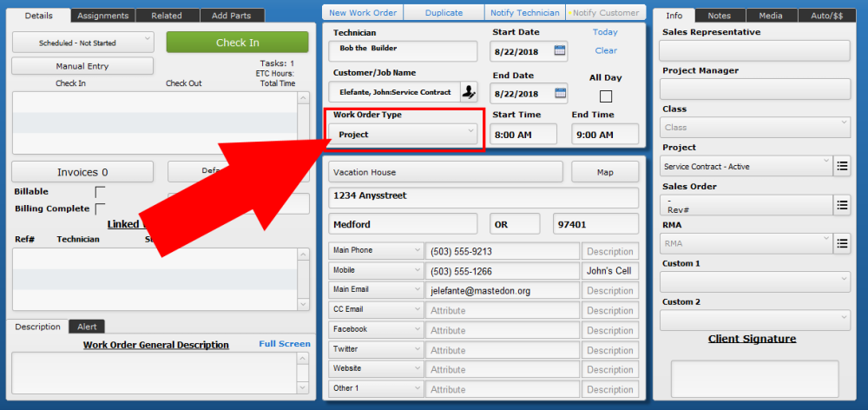The width and height of the screenshot is (868, 410).
Task: Open the CC Email type dropdown
Action: click(377, 310)
